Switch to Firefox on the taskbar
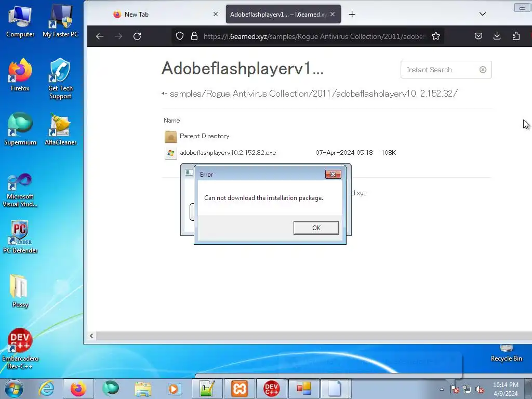Image resolution: width=532 pixels, height=399 pixels. (78, 389)
